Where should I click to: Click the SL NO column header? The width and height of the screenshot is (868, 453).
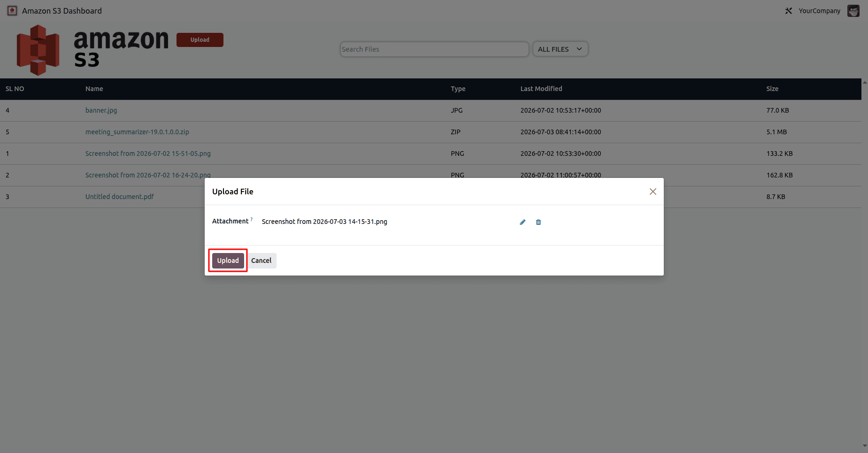(15, 89)
